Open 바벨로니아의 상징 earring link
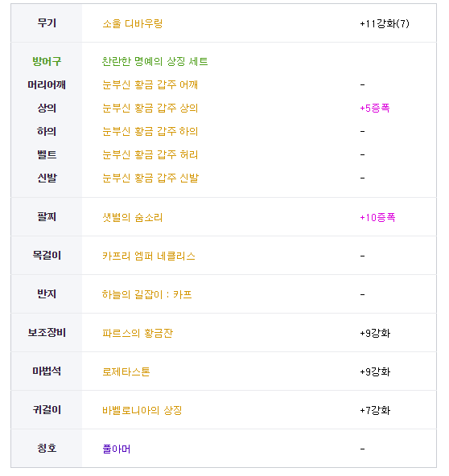Image resolution: width=449 pixels, height=476 pixels. click(142, 410)
